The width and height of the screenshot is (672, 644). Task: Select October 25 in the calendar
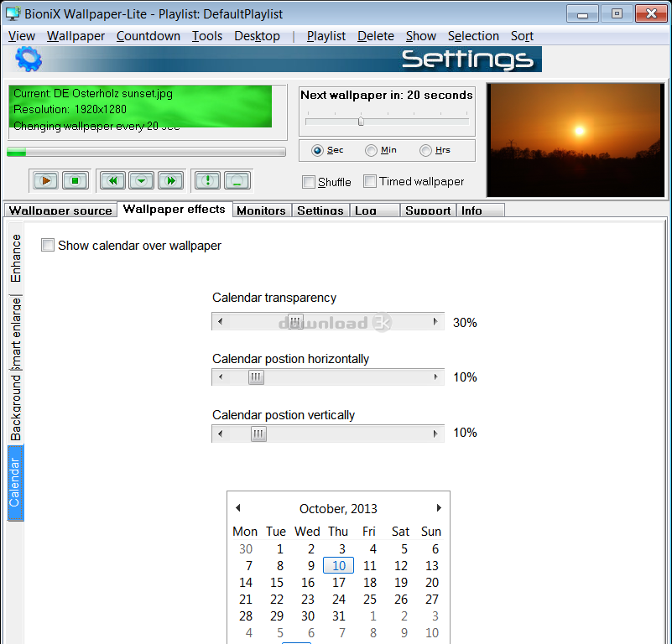(x=369, y=600)
